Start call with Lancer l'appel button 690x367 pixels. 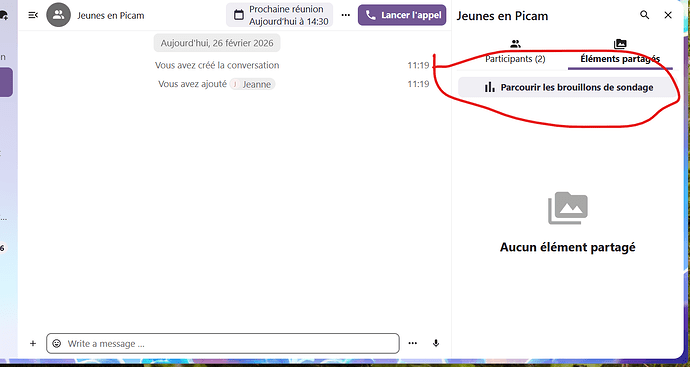(402, 15)
